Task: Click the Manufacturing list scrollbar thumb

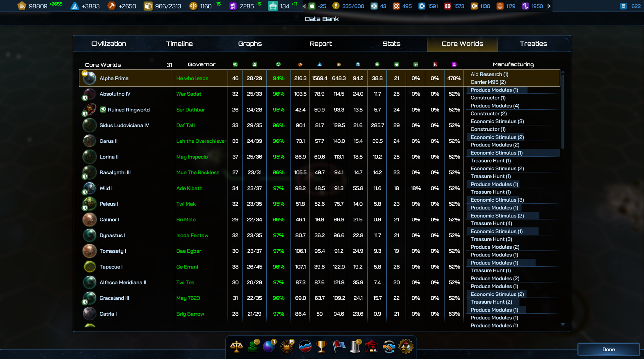Action: pos(563,111)
